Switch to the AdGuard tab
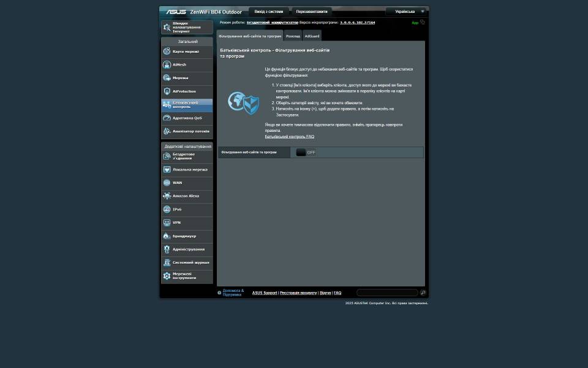The height and width of the screenshot is (368, 588). click(312, 36)
